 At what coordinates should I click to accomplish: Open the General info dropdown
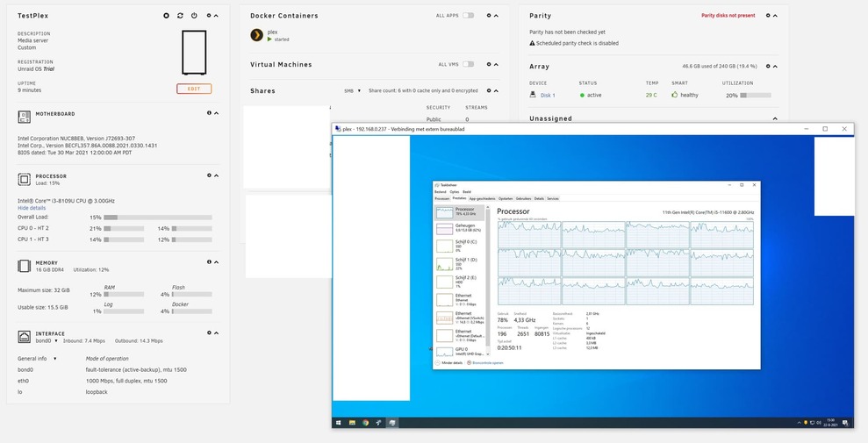click(x=37, y=359)
